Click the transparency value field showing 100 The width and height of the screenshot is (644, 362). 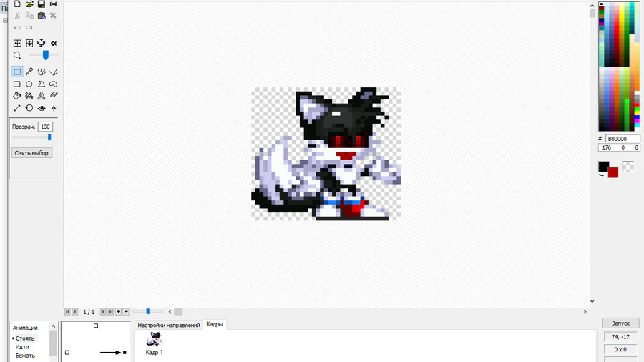pyautogui.click(x=45, y=127)
